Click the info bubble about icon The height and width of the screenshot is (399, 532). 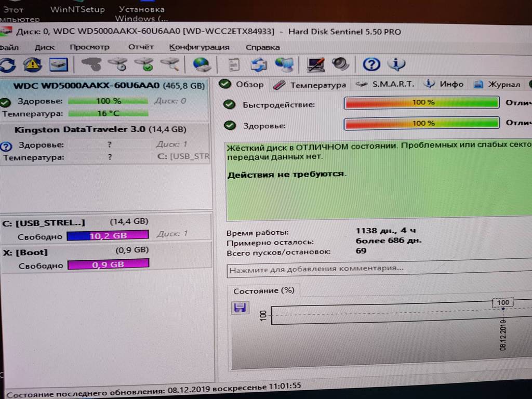click(396, 64)
